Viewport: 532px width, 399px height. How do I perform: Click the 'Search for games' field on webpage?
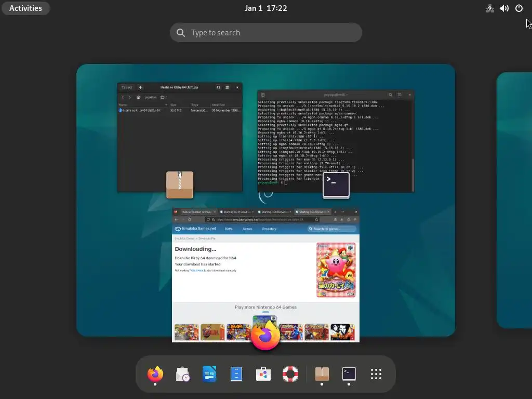pos(331,229)
